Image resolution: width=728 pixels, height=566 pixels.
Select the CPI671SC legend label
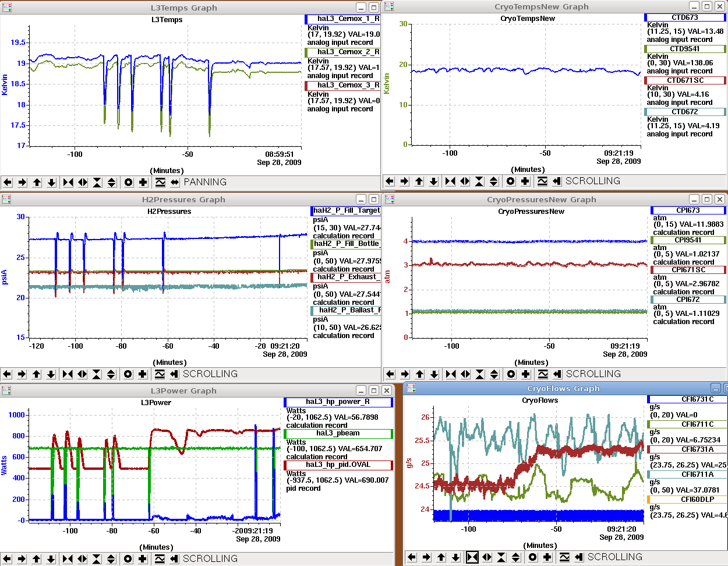688,270
